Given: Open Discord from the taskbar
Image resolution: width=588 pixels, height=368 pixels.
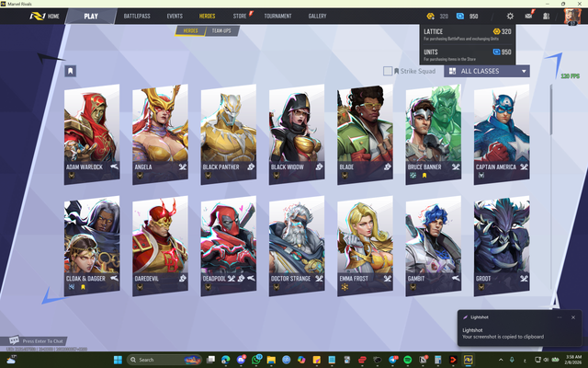Looking at the screenshot, I should tap(241, 360).
